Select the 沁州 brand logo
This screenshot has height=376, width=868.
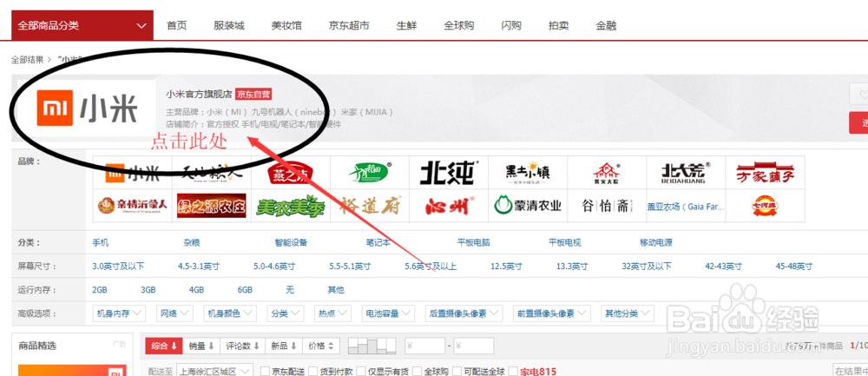[450, 206]
